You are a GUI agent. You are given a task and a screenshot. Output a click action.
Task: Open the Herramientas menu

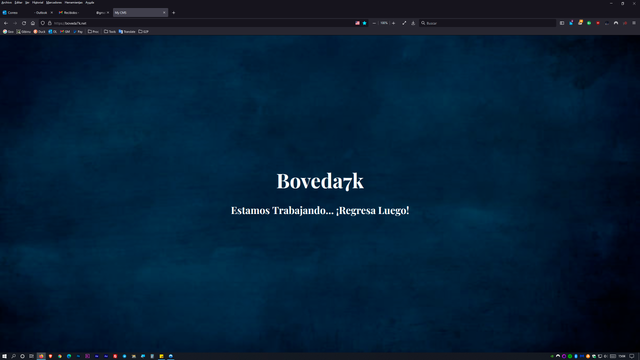(x=73, y=2)
